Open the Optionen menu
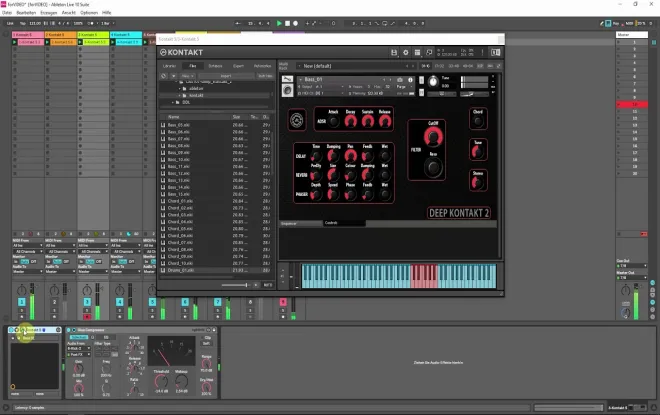Viewport: 660px width, 415px height. [89, 13]
